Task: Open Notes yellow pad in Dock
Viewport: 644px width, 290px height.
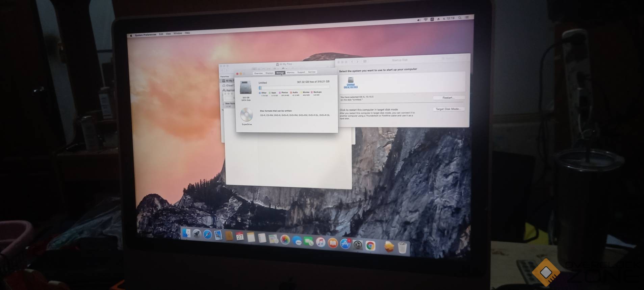Action: pos(251,237)
